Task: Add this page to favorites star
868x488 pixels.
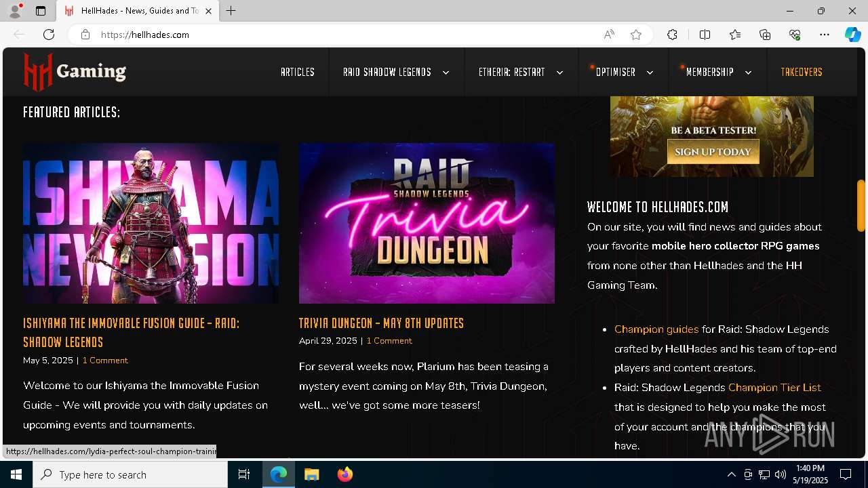Action: tap(636, 35)
